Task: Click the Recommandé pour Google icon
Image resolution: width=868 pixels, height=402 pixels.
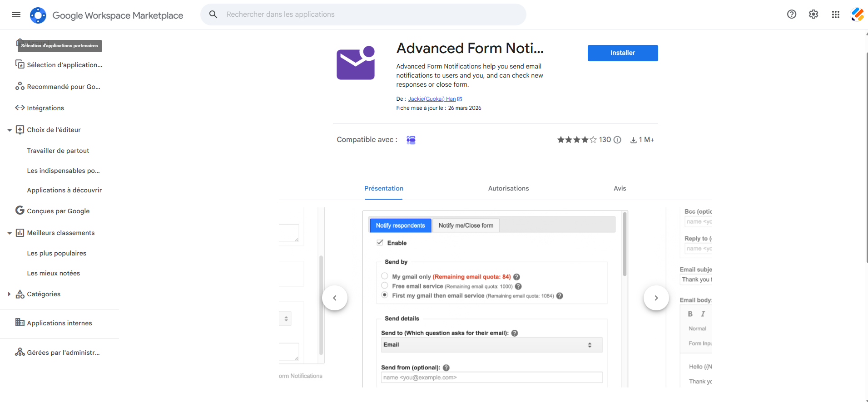Action: click(x=20, y=86)
